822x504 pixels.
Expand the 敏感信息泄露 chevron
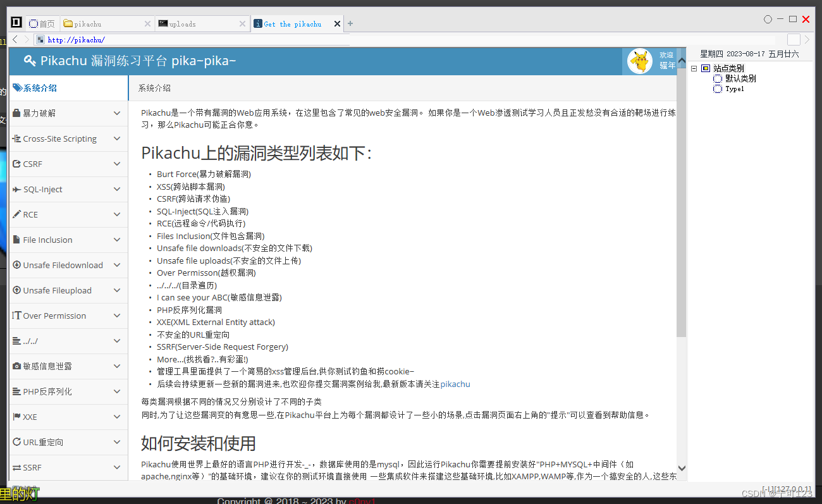pos(117,366)
